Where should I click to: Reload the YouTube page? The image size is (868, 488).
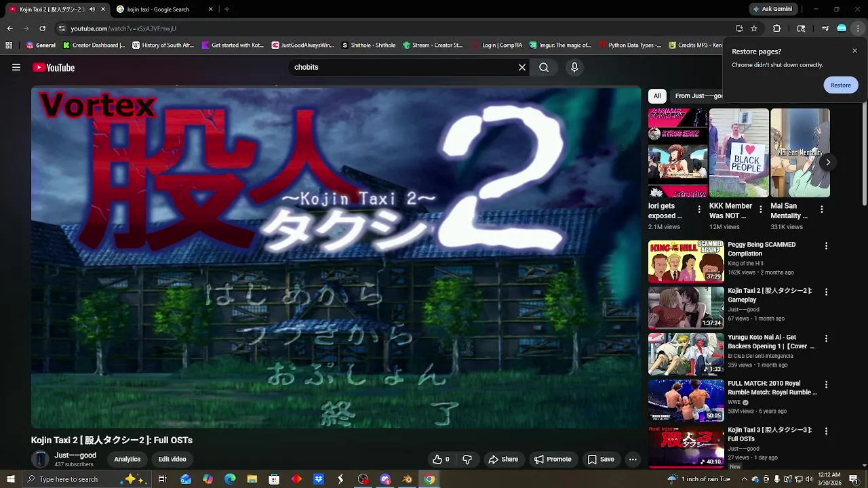tap(42, 28)
